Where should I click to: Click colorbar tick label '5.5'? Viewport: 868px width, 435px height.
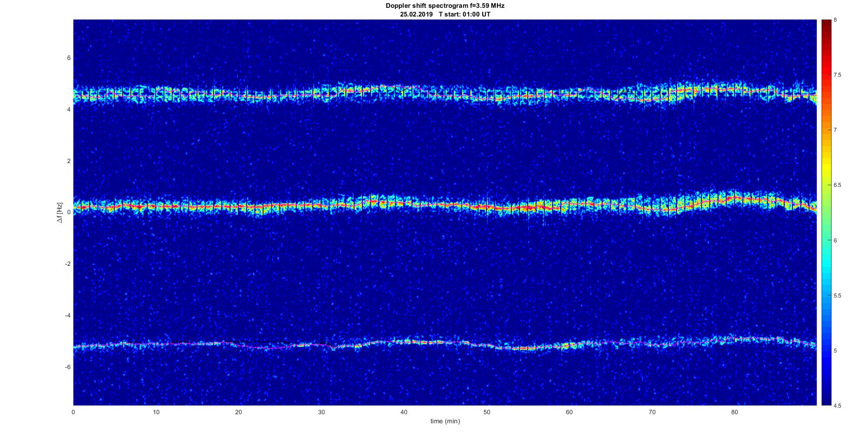click(837, 296)
